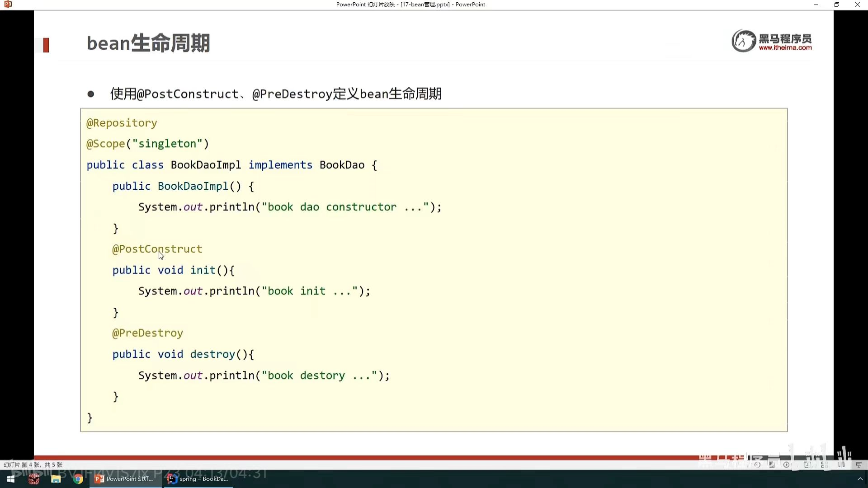The width and height of the screenshot is (868, 488).
Task: Click the Slide Show view icon
Action: click(x=859, y=465)
